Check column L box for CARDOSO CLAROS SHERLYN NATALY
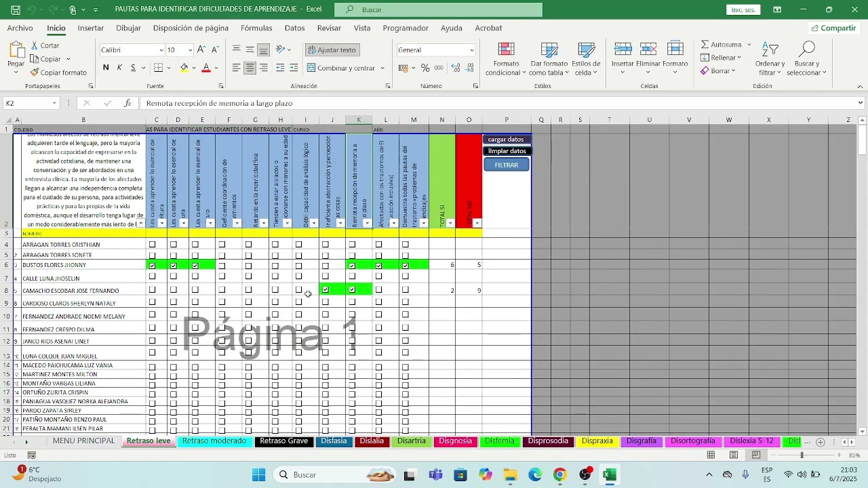The image size is (868, 488). tap(379, 302)
